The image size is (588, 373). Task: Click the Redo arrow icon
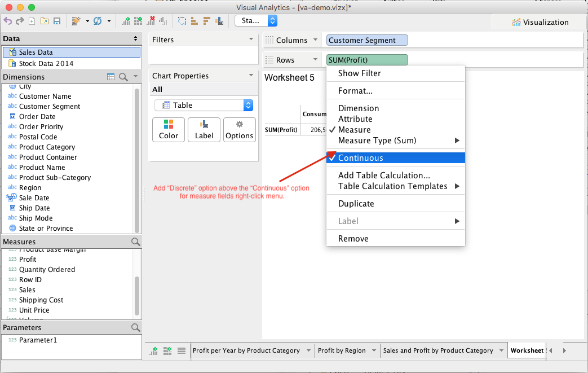point(20,21)
